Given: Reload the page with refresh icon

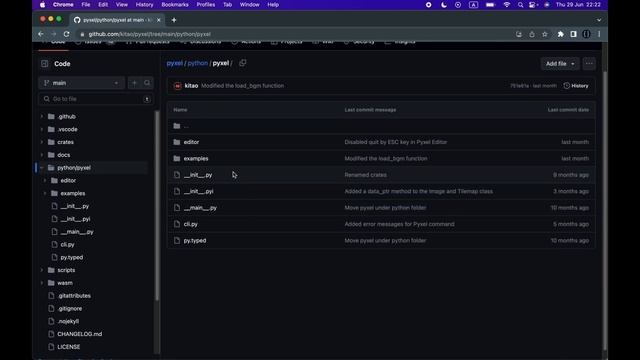Looking at the screenshot, I should coord(67,34).
